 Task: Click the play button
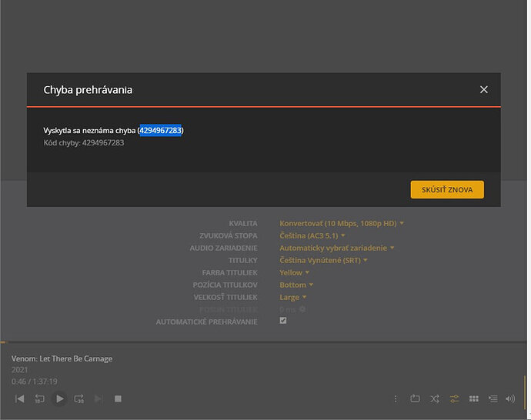(59, 398)
